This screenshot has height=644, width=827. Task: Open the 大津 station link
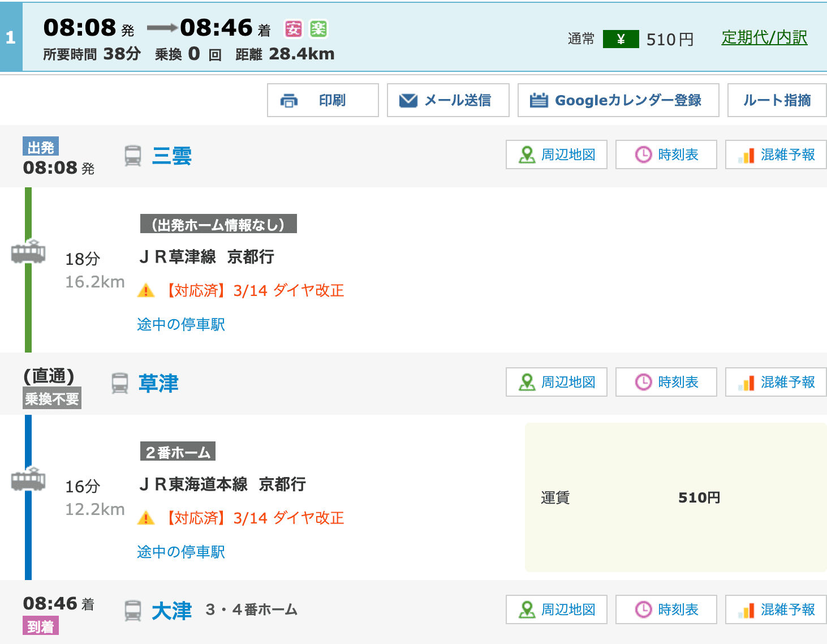point(172,611)
